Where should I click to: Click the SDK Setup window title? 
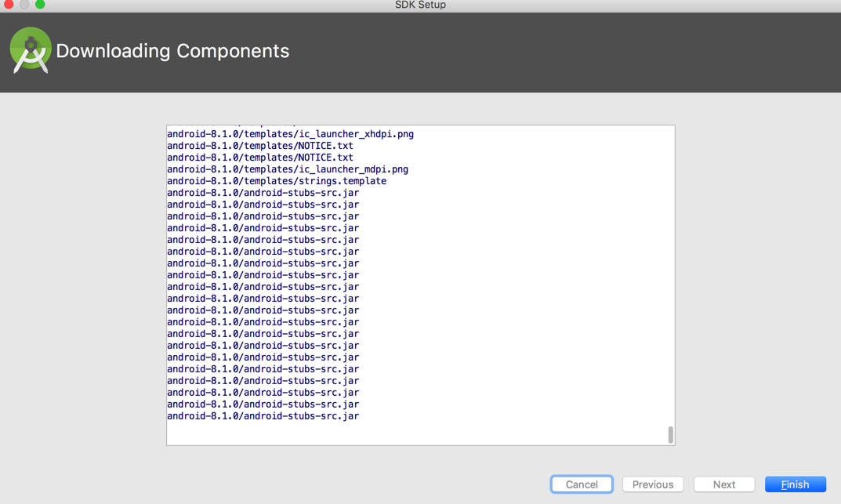[420, 5]
